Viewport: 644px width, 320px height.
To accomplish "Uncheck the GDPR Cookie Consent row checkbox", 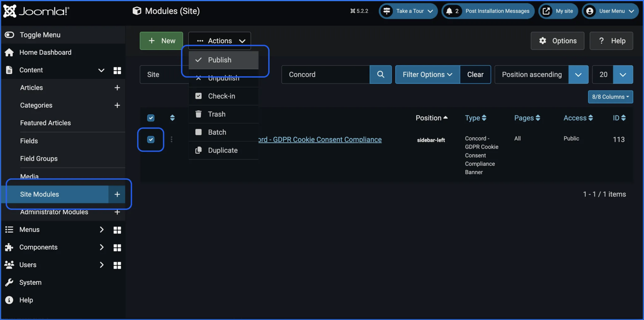I will coord(151,140).
